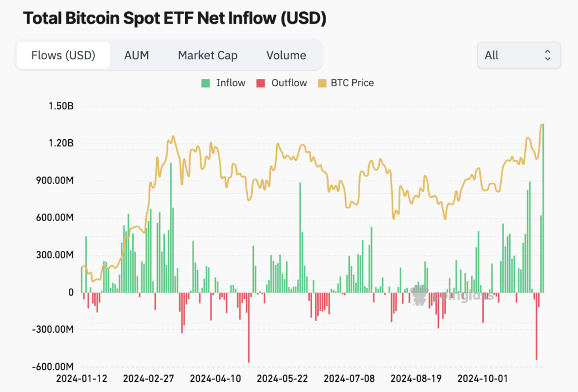Toggle the red Outflow legend swatch
578x392 pixels.
coord(261,83)
